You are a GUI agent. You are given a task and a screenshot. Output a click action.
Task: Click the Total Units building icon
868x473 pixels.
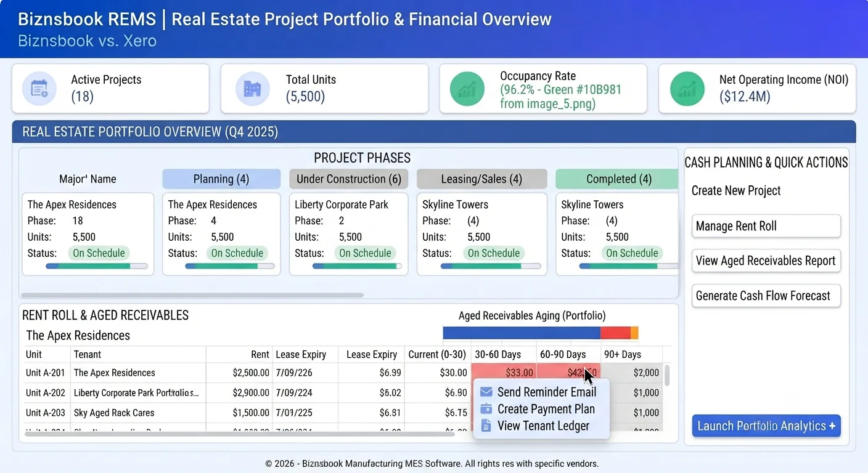pyautogui.click(x=253, y=89)
